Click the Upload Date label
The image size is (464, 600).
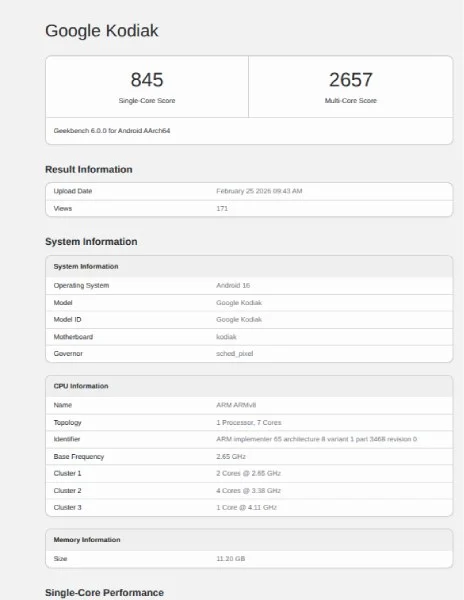pos(73,191)
